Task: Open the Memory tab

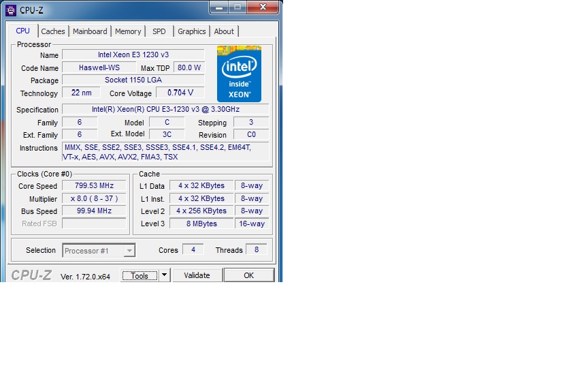Action: click(x=128, y=31)
